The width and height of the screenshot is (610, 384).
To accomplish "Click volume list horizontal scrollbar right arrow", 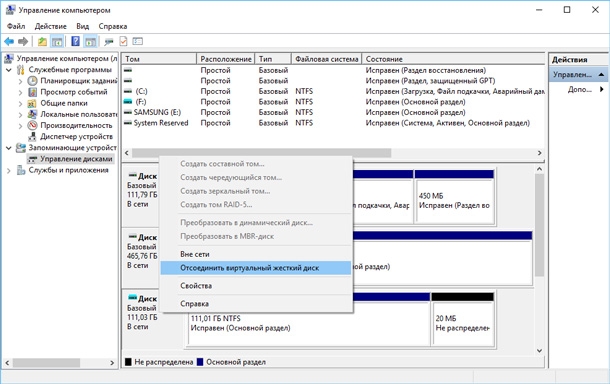I will 540,153.
